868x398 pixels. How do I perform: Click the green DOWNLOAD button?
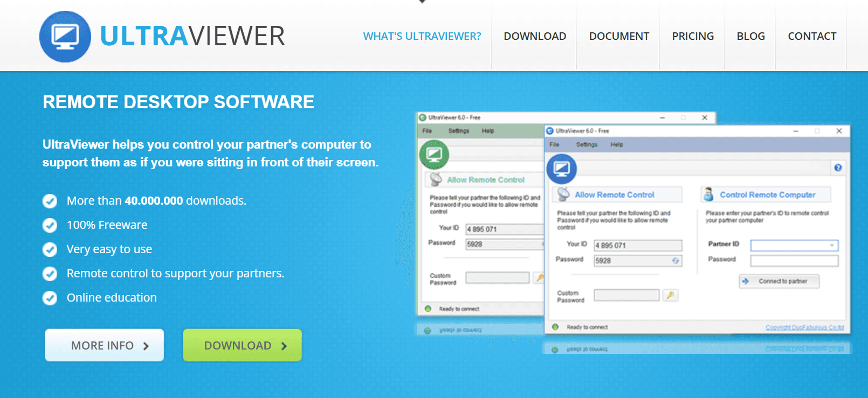[x=243, y=345]
